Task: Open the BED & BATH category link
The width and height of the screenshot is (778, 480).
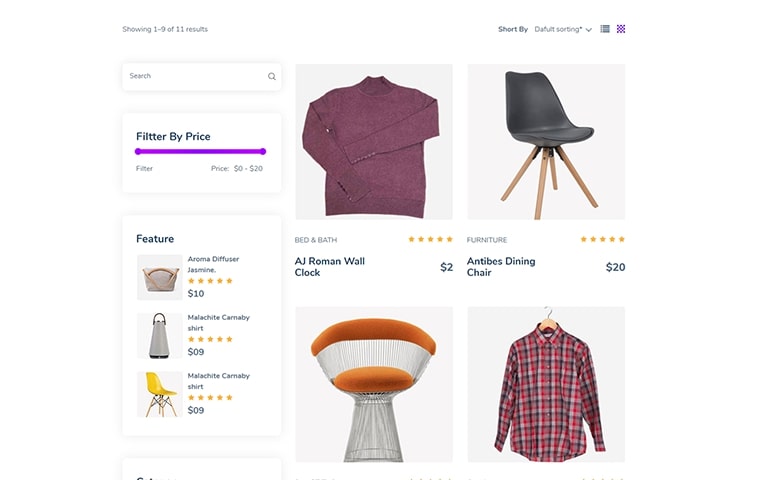Action: tap(316, 240)
